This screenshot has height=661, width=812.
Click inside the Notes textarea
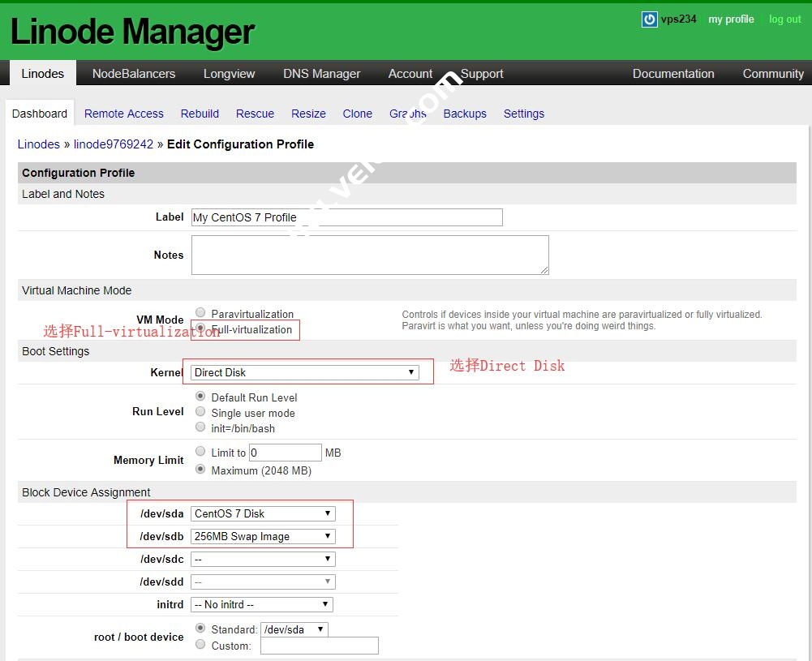(x=369, y=254)
